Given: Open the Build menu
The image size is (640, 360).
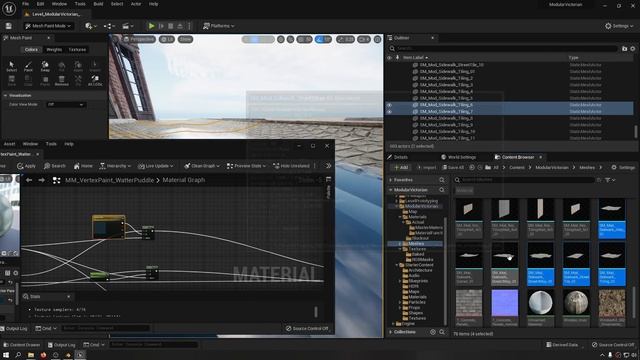Looking at the screenshot, I should click(98, 4).
